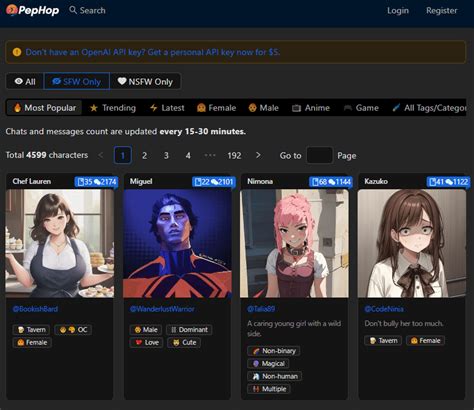Open the Login link
474x410 pixels.
[398, 11]
